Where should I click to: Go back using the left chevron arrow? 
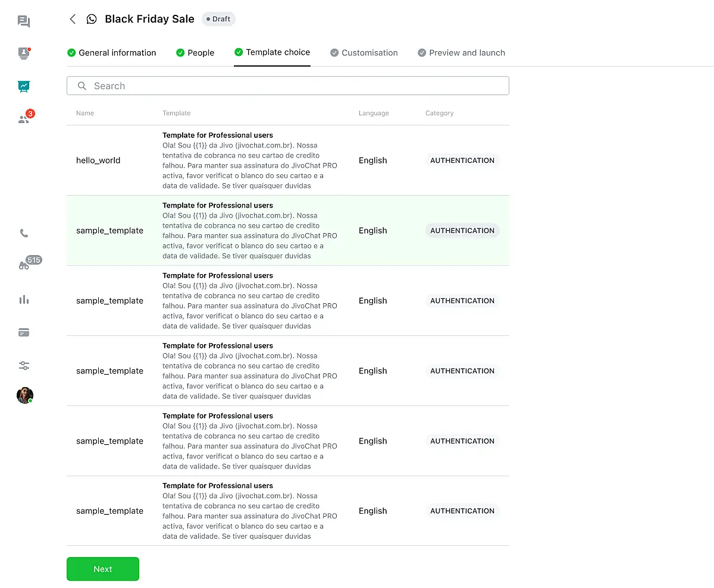[x=73, y=19]
